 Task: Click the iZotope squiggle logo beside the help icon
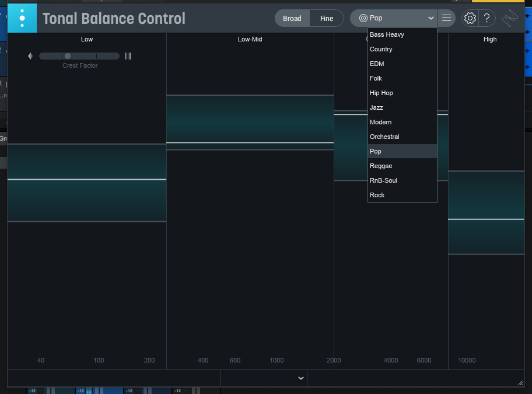[509, 18]
